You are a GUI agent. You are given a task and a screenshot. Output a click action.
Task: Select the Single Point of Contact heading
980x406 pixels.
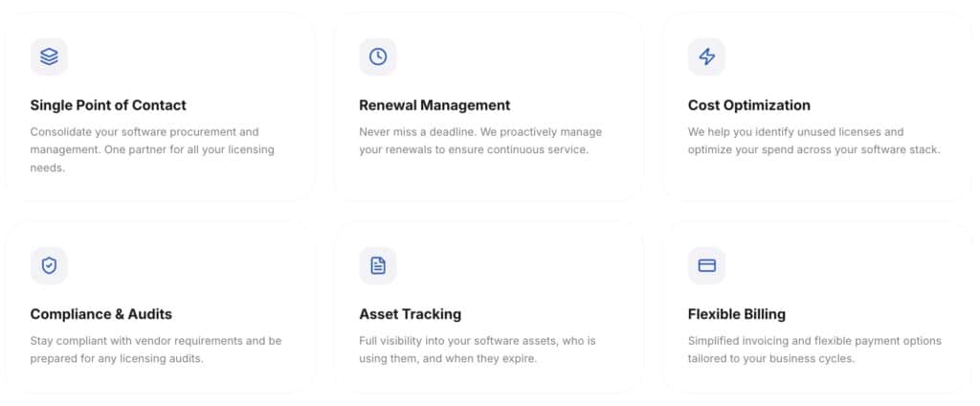(x=108, y=105)
